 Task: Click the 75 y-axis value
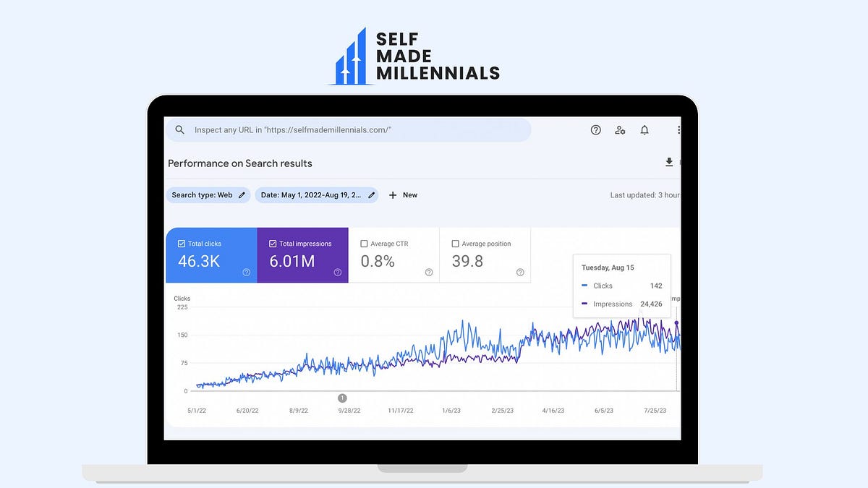[183, 364]
